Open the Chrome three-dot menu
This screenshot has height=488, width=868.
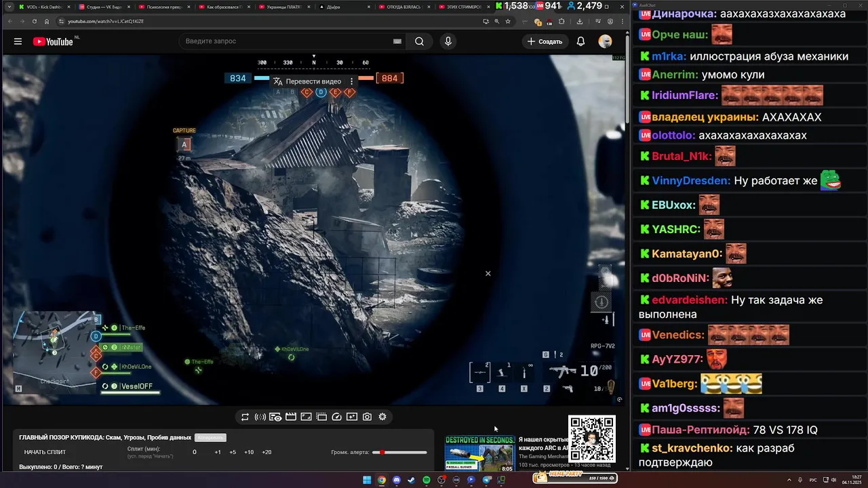click(623, 21)
